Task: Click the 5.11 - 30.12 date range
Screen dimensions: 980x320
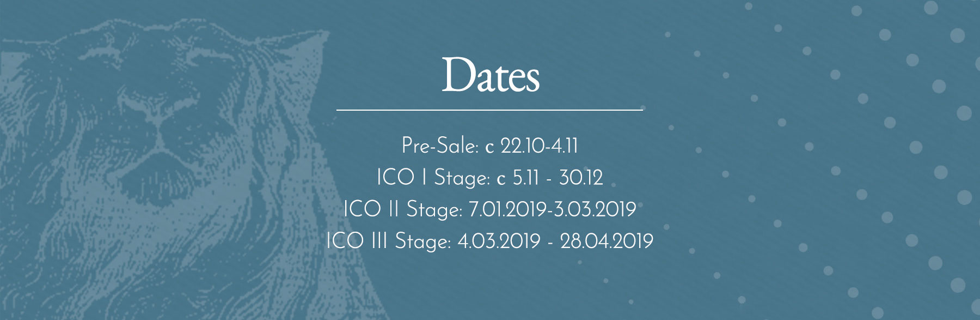Action: click(x=558, y=178)
